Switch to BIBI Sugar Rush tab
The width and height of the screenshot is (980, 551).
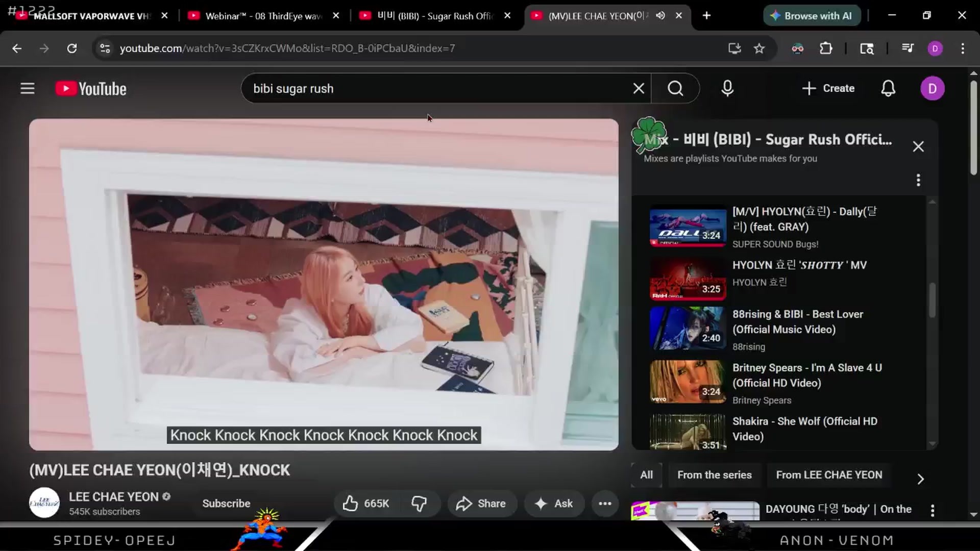tap(434, 16)
